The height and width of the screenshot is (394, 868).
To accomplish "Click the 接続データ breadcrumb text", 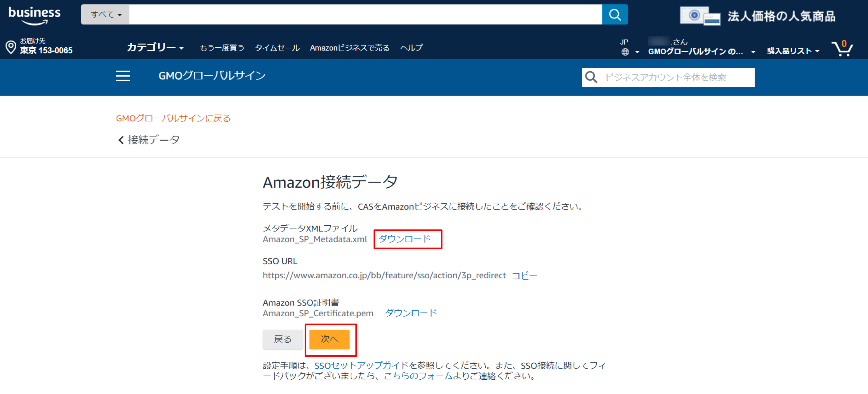I will pyautogui.click(x=153, y=140).
